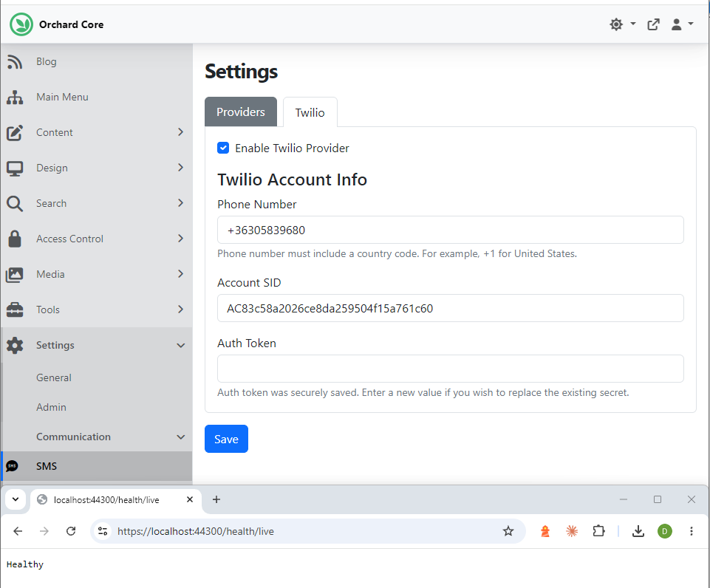The height and width of the screenshot is (588, 710).
Task: Switch to the Twilio tab
Action: click(x=310, y=112)
